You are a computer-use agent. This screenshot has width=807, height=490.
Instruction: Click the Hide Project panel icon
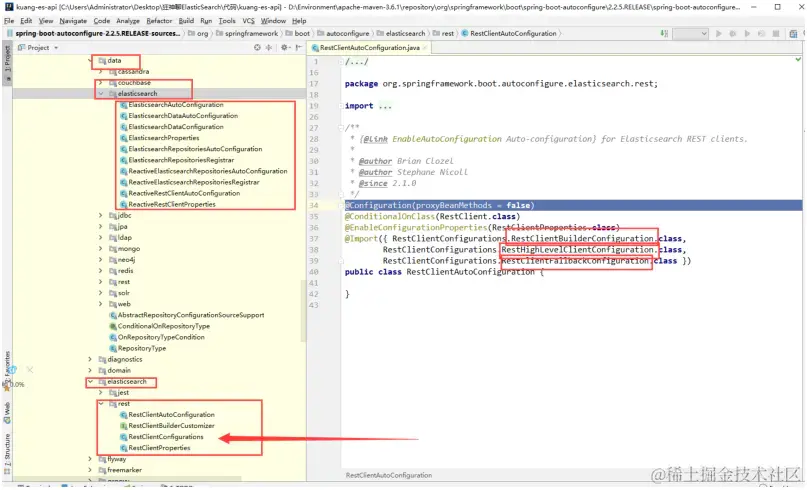(x=299, y=47)
